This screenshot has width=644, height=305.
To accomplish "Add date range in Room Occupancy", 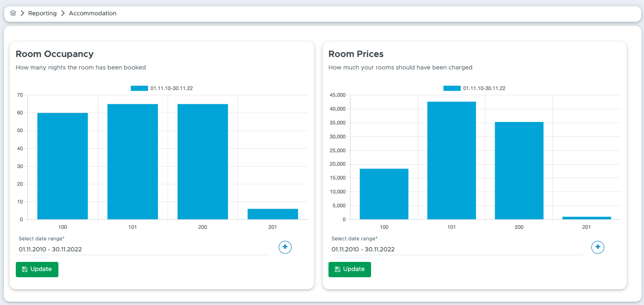I will (285, 247).
